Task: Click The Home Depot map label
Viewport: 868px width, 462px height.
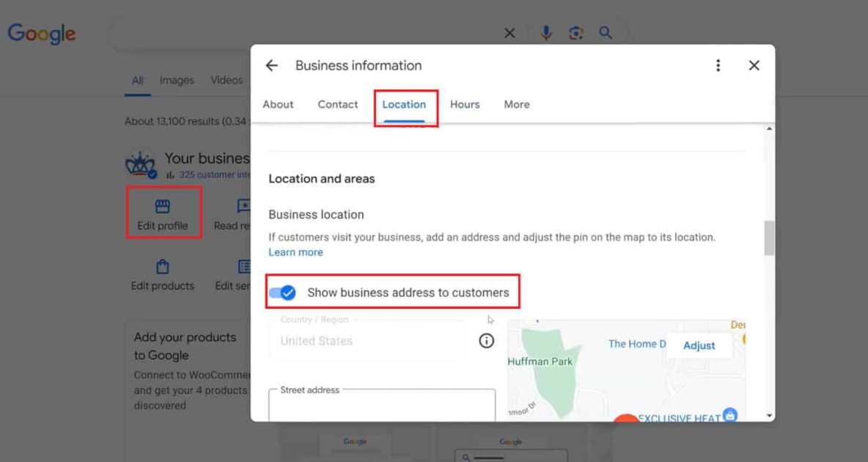Action: click(637, 344)
